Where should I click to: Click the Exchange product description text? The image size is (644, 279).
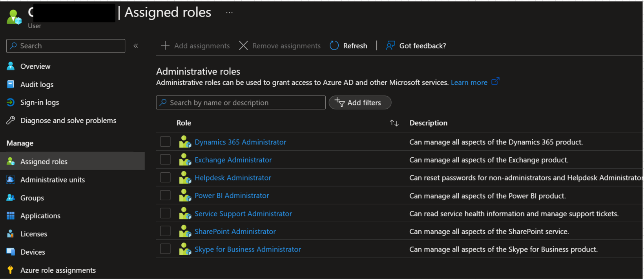pos(489,160)
